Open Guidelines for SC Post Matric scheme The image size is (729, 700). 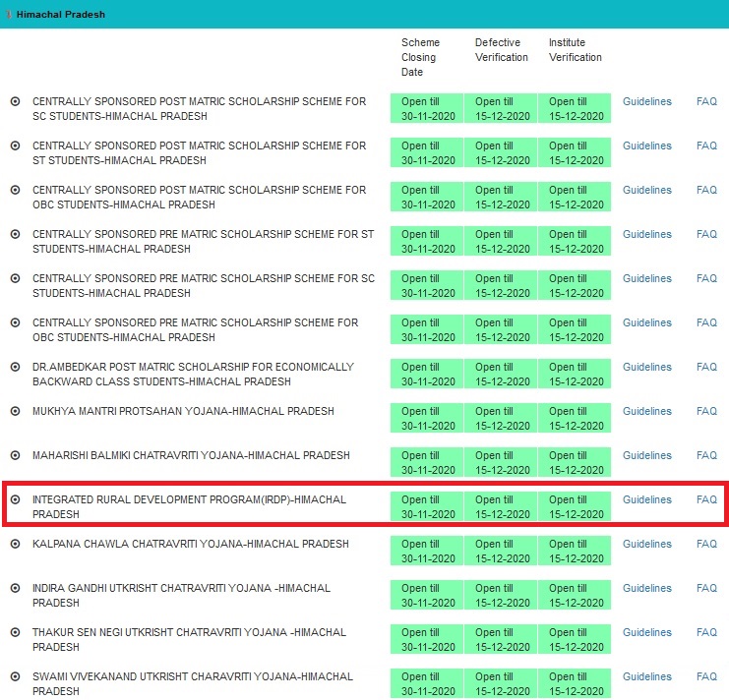[646, 101]
